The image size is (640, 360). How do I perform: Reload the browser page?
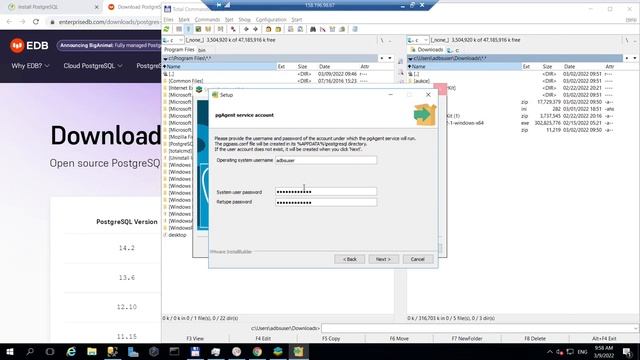point(36,22)
